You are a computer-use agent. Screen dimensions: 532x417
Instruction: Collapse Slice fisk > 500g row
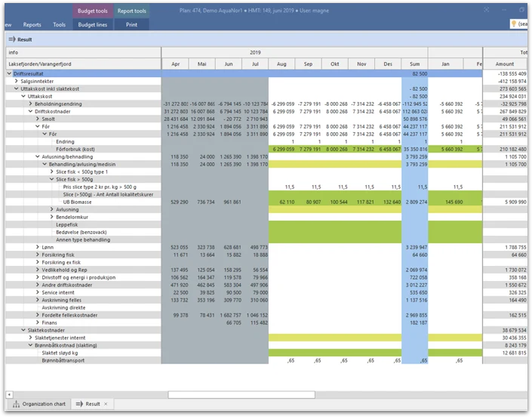tap(52, 179)
